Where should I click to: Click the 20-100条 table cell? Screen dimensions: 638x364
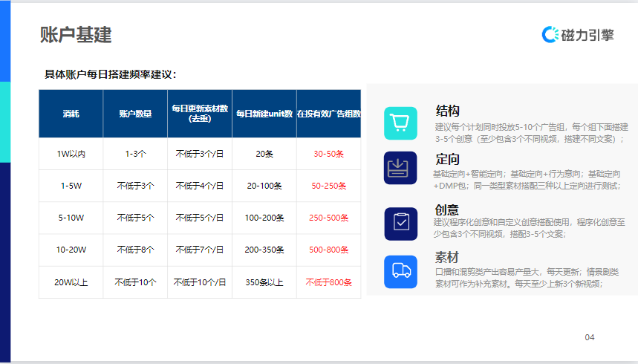coord(264,186)
